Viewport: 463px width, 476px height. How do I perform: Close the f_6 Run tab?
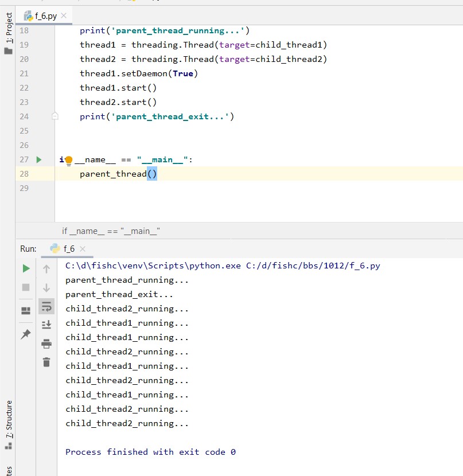point(83,249)
